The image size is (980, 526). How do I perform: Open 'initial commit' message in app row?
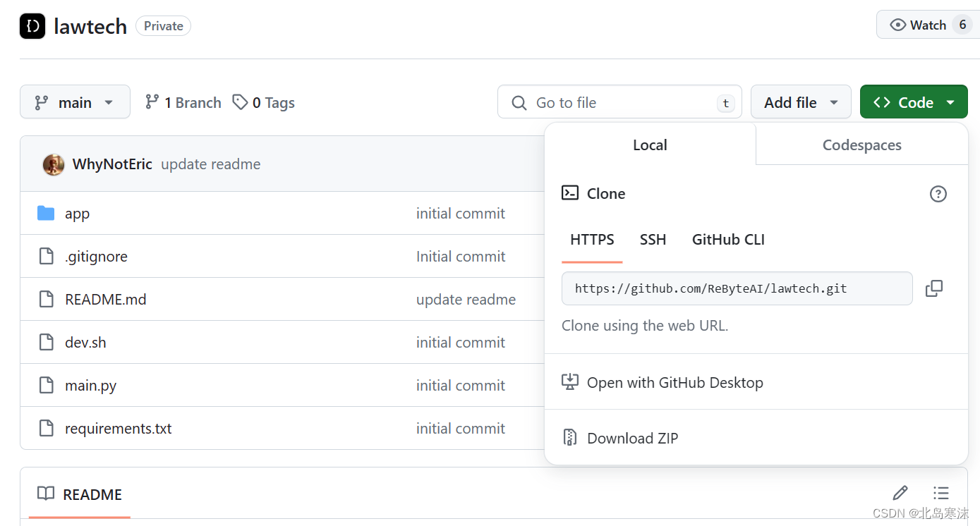[x=461, y=214]
